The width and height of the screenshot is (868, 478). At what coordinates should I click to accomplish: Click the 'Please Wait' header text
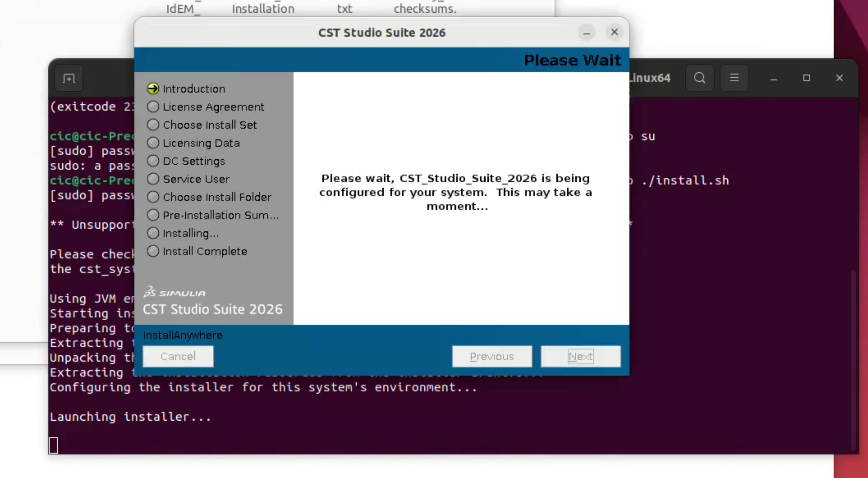572,60
